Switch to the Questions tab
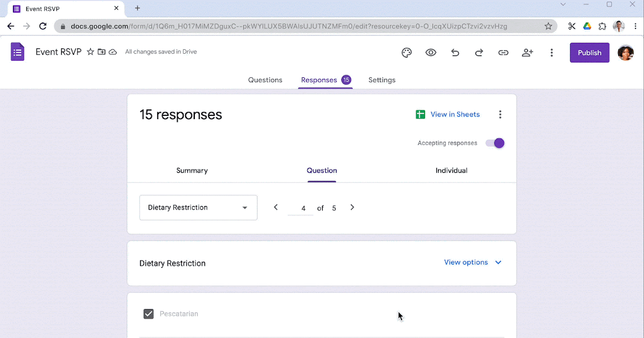The image size is (644, 338). [x=265, y=80]
